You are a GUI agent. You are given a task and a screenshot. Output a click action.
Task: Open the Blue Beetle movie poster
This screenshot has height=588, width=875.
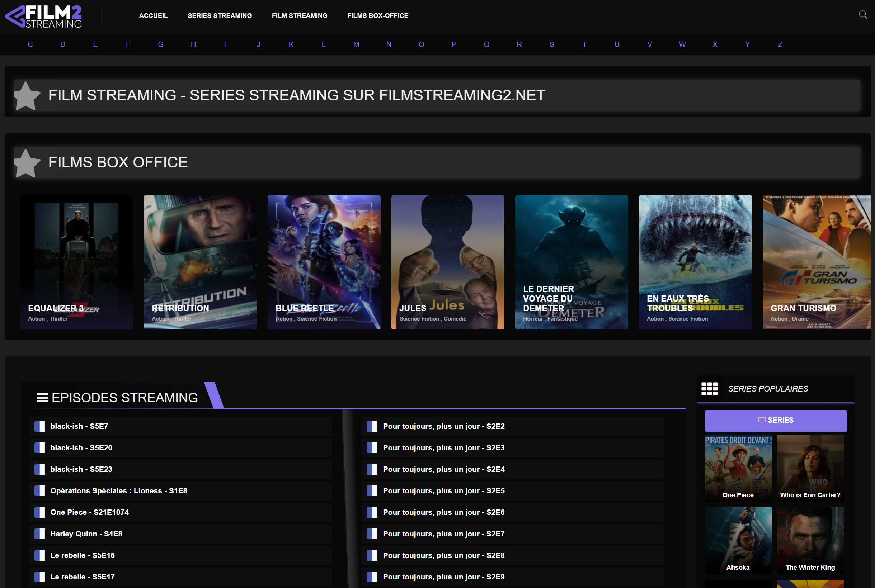[324, 262]
